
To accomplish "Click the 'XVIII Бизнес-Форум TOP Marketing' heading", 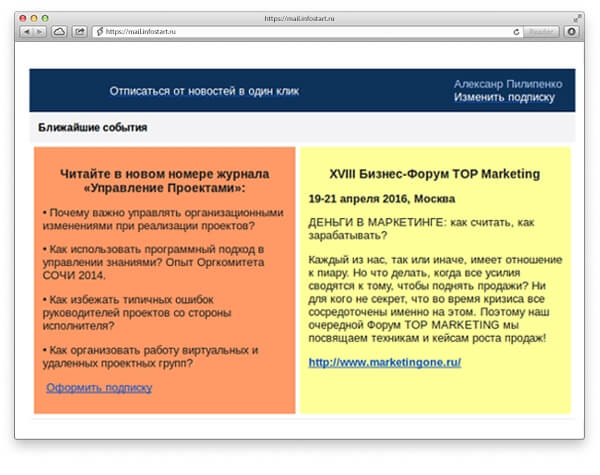I will pos(435,174).
